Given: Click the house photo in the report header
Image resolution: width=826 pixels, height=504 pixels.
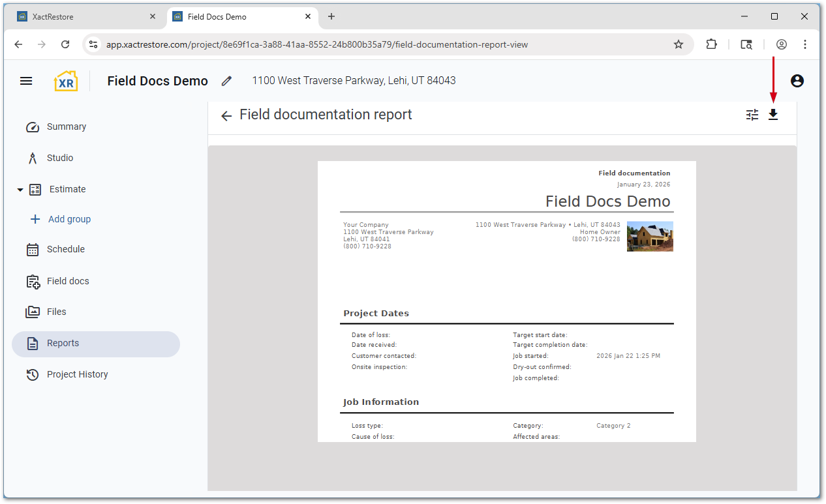Looking at the screenshot, I should pyautogui.click(x=650, y=236).
